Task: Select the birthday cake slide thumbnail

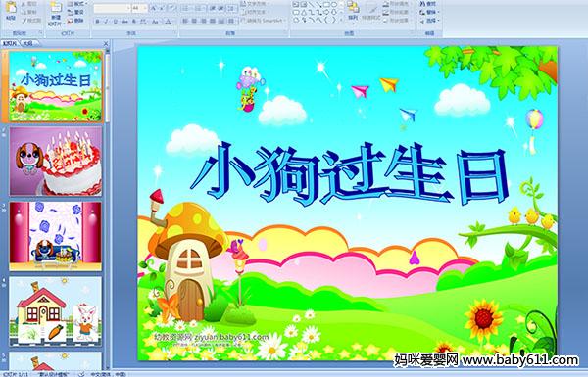Action: [56, 162]
